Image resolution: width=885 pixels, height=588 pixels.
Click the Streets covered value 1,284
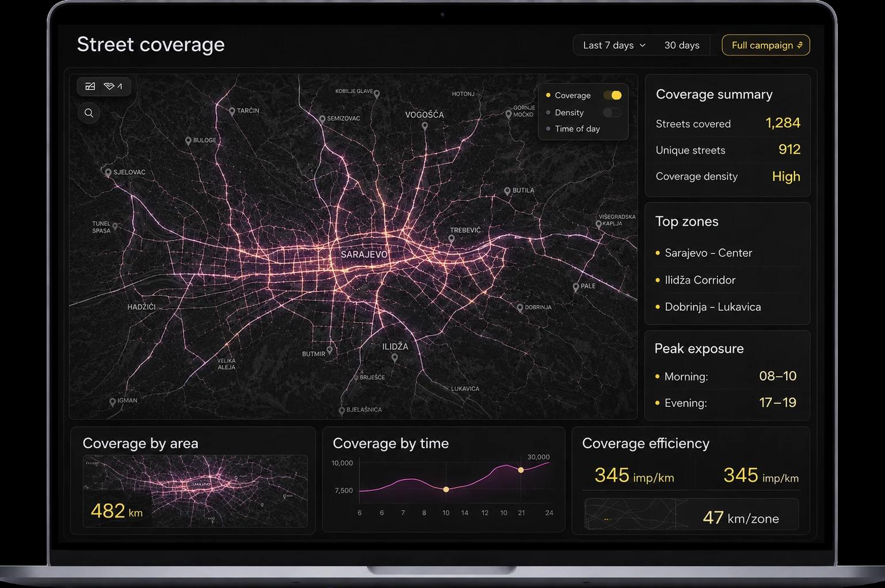coord(783,123)
